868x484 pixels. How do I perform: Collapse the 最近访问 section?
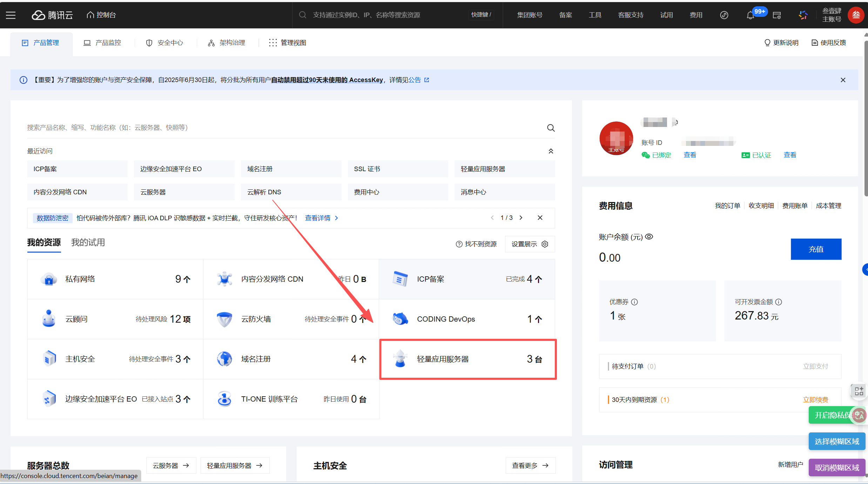551,151
